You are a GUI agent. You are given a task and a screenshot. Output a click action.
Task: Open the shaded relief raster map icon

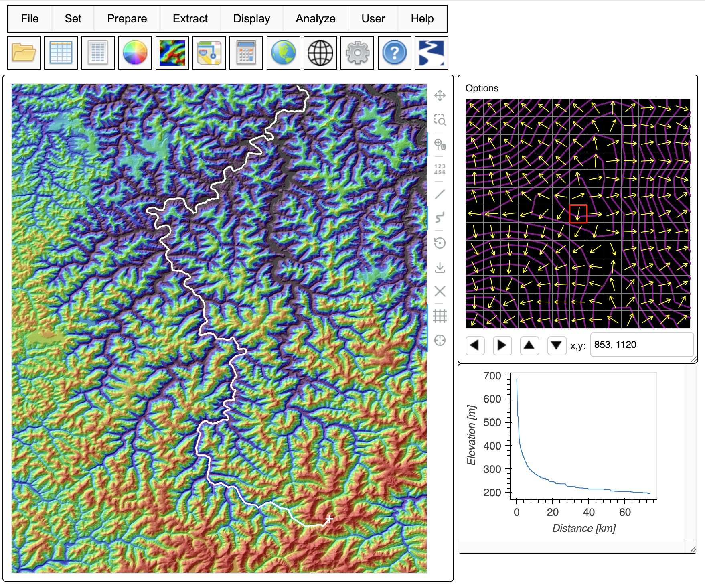pos(172,53)
